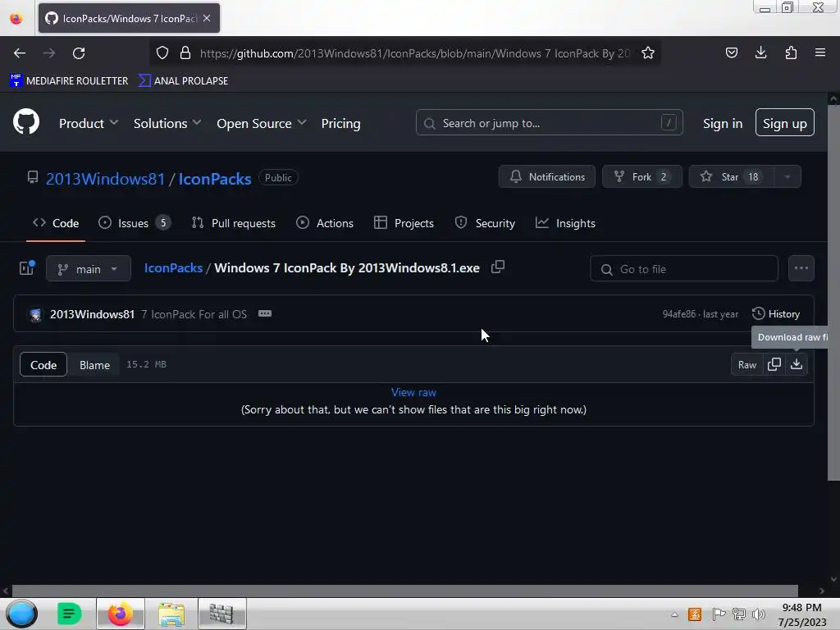The image size is (840, 630).
Task: Close the IconPacks browser tab
Action: point(207,18)
